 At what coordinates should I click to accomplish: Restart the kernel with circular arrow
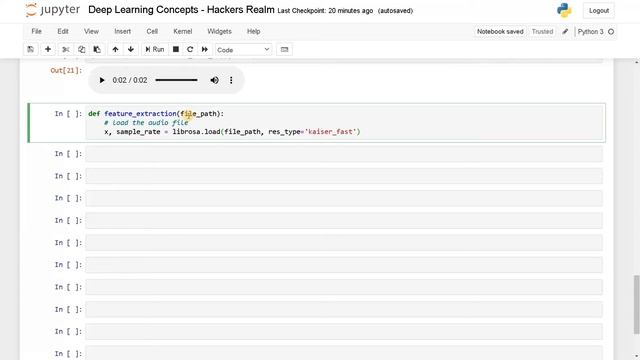[x=190, y=49]
